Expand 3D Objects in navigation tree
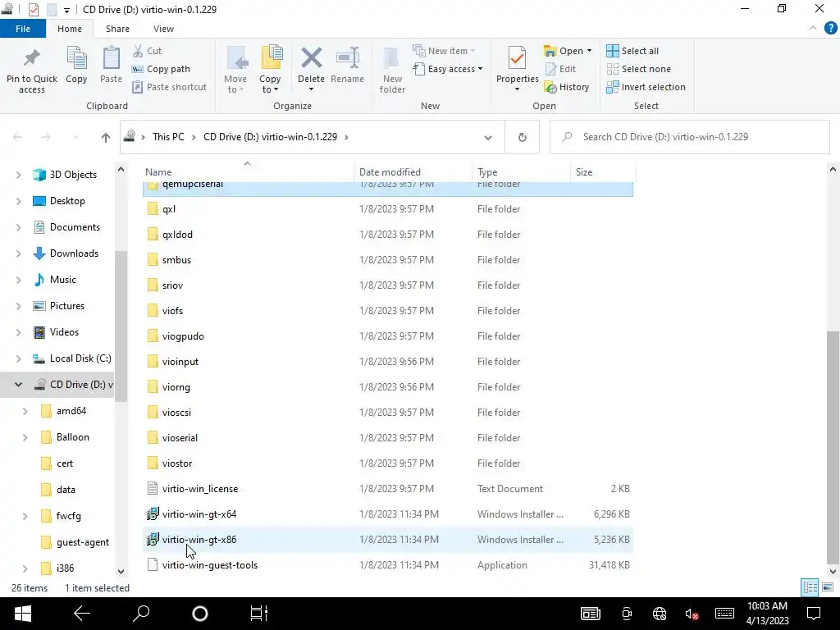Screen dimensions: 840x630 (18, 175)
